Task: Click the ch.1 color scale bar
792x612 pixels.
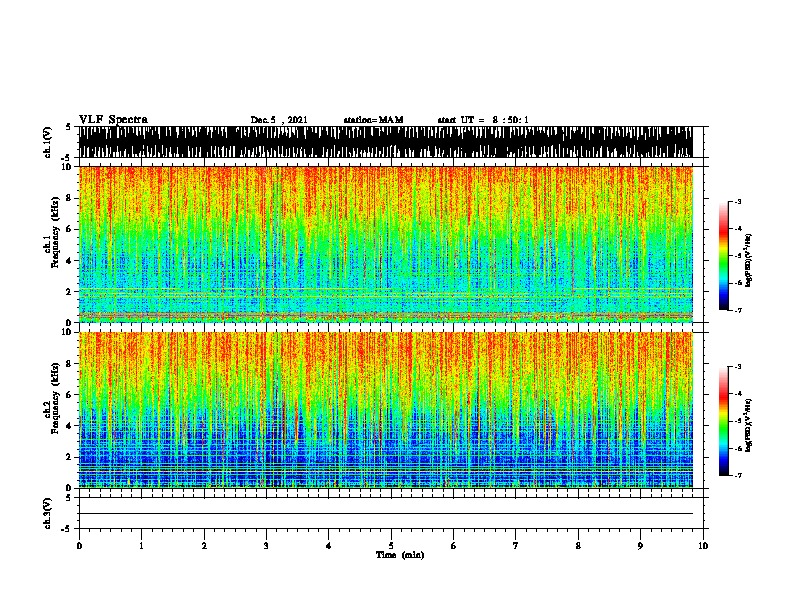Action: (x=724, y=256)
